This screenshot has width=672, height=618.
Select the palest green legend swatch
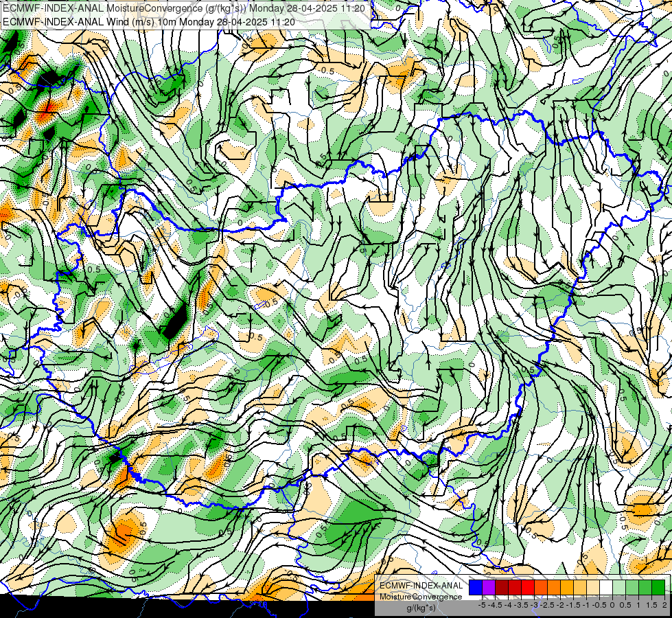tap(619, 588)
